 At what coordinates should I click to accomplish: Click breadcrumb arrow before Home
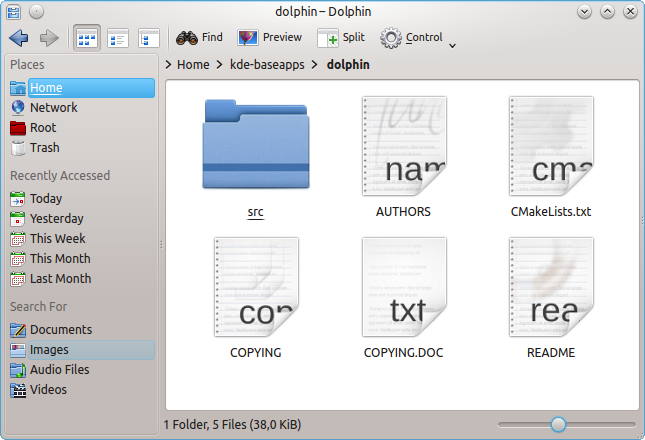[168, 65]
